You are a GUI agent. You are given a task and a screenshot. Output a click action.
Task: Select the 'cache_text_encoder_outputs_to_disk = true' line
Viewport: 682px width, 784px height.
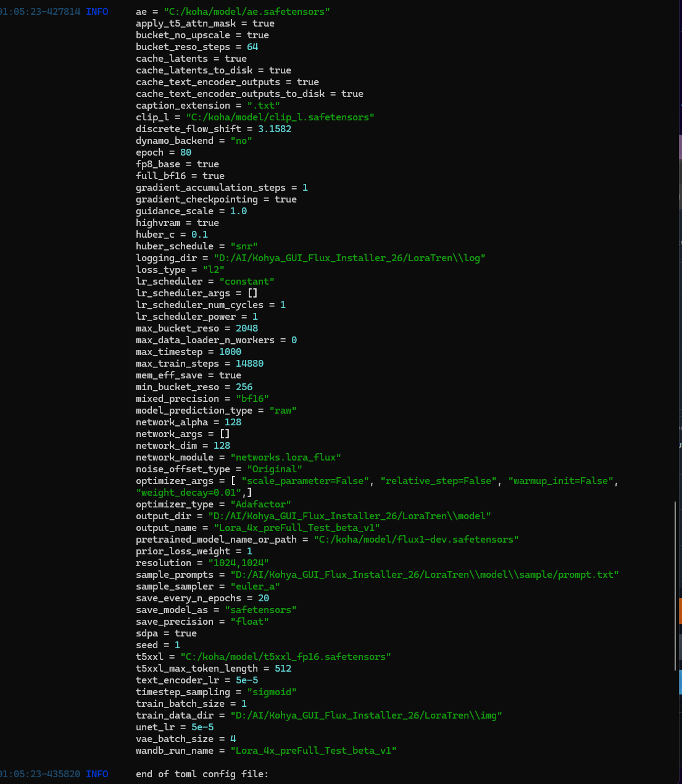point(249,94)
